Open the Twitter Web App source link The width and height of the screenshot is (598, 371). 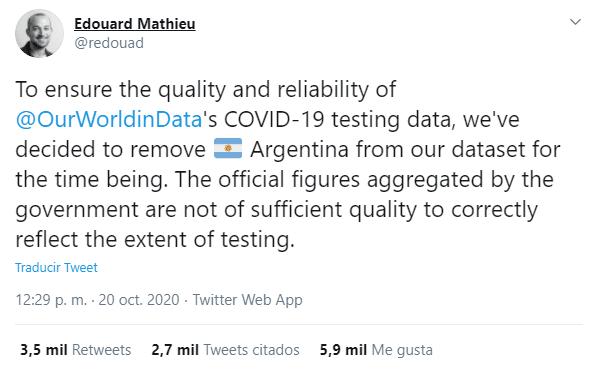(x=248, y=300)
